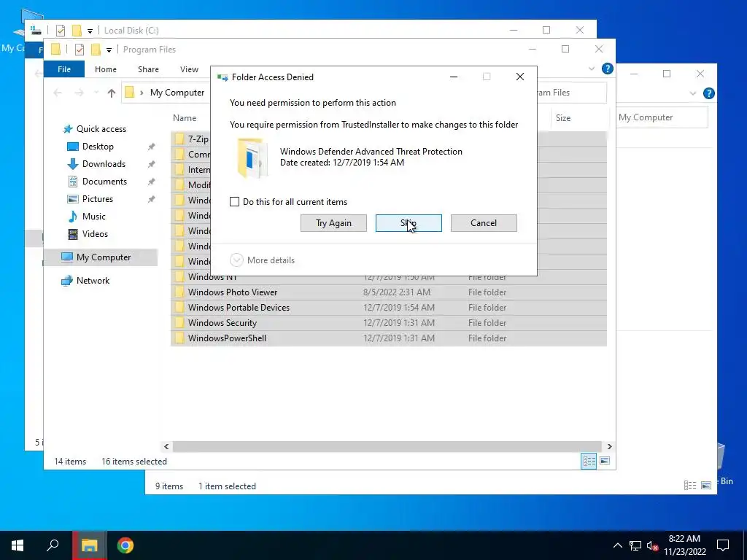Click New folder icon in Program Files title bar
This screenshot has width=747, height=560.
pos(96,50)
